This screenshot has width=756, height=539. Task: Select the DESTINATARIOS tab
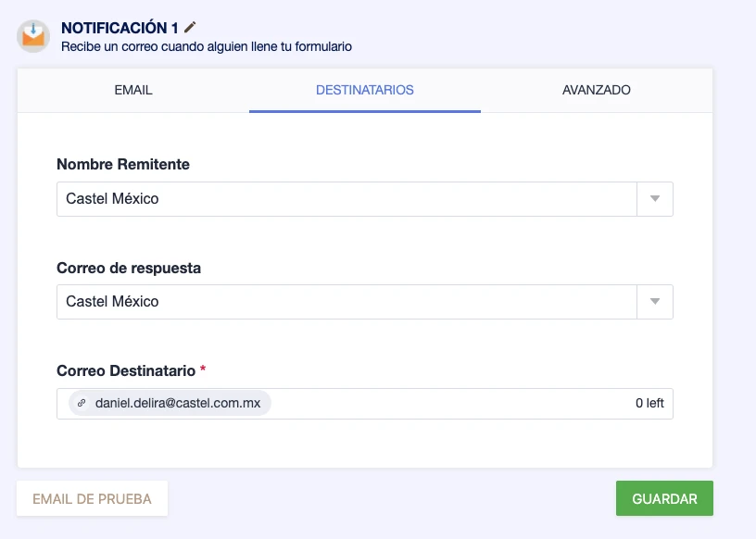364,90
